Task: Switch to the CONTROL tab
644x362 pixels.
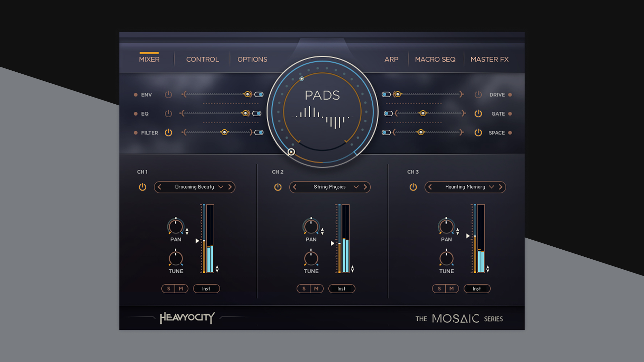Action: pyautogui.click(x=202, y=59)
